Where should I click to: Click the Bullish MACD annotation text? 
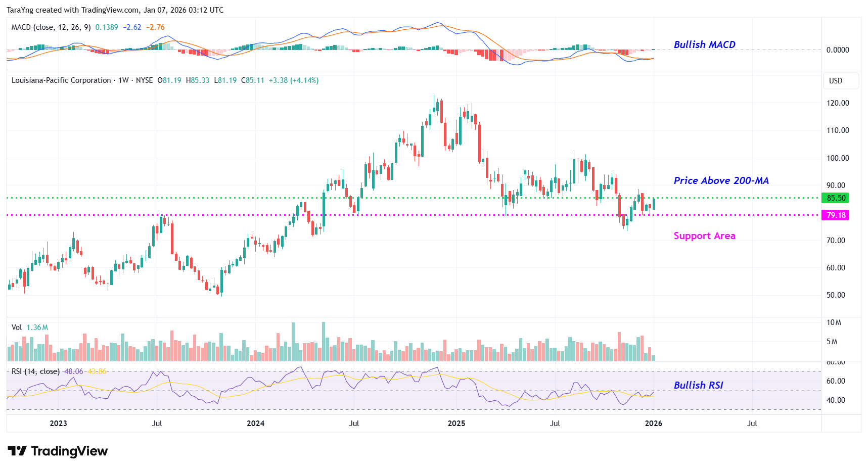(704, 44)
